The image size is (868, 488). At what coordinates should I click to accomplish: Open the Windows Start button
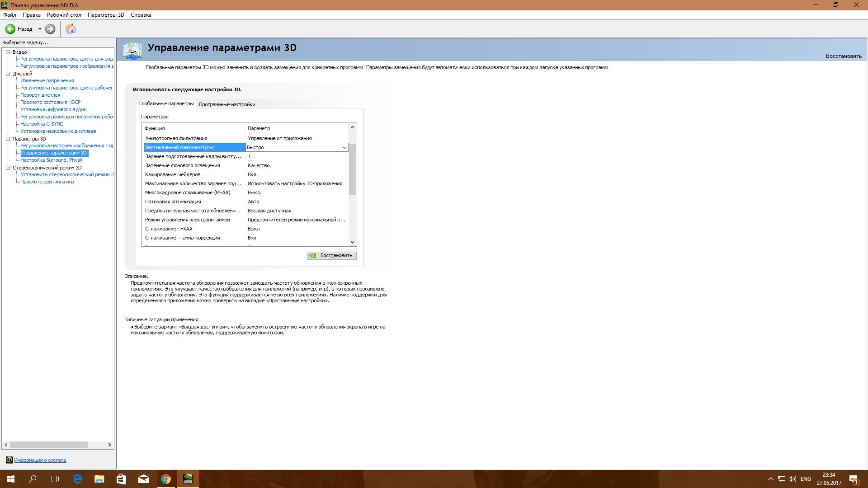[11, 479]
